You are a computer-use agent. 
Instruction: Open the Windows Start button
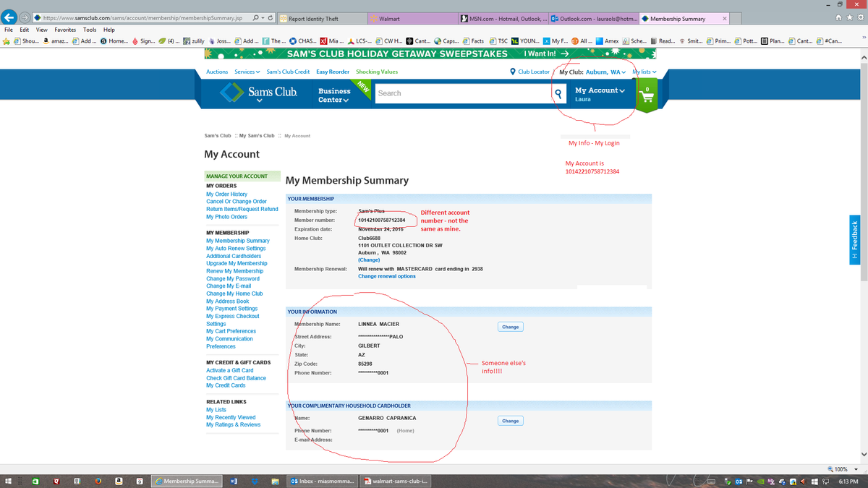[x=9, y=481]
